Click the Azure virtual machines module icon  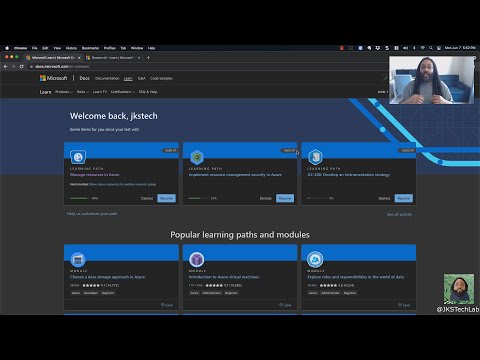pyautogui.click(x=197, y=259)
